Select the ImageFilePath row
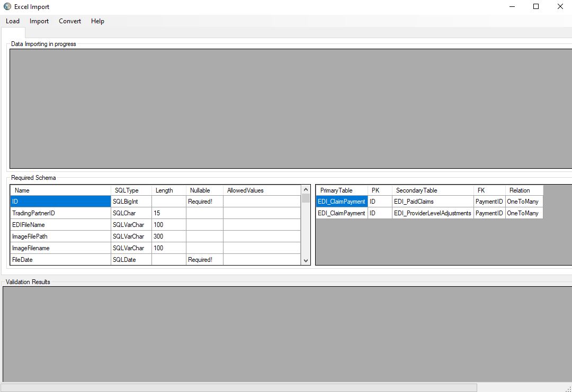 [155, 236]
